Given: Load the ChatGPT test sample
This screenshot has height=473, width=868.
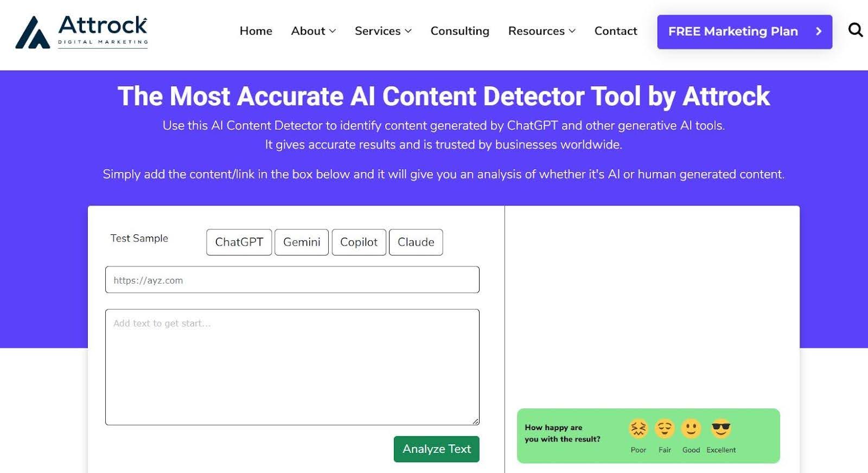Looking at the screenshot, I should pos(239,242).
